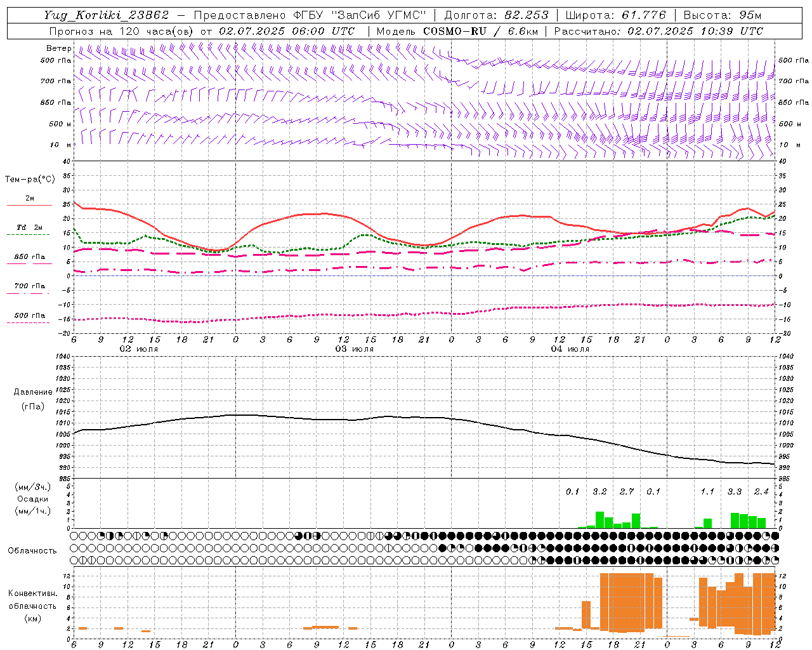Select the forecast start time 02.07.2025 06:00 UTC
Image resolution: width=812 pixels, height=650 pixels.
point(287,31)
